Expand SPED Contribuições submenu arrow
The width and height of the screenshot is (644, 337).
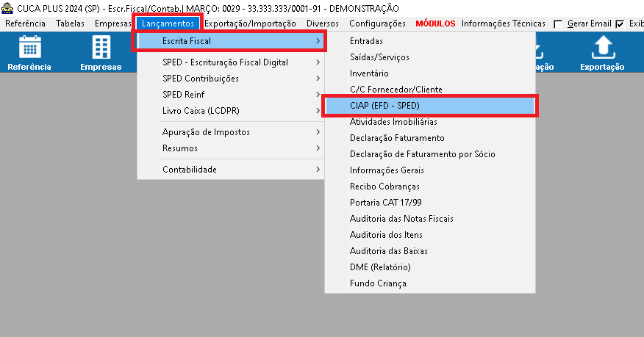(x=318, y=79)
